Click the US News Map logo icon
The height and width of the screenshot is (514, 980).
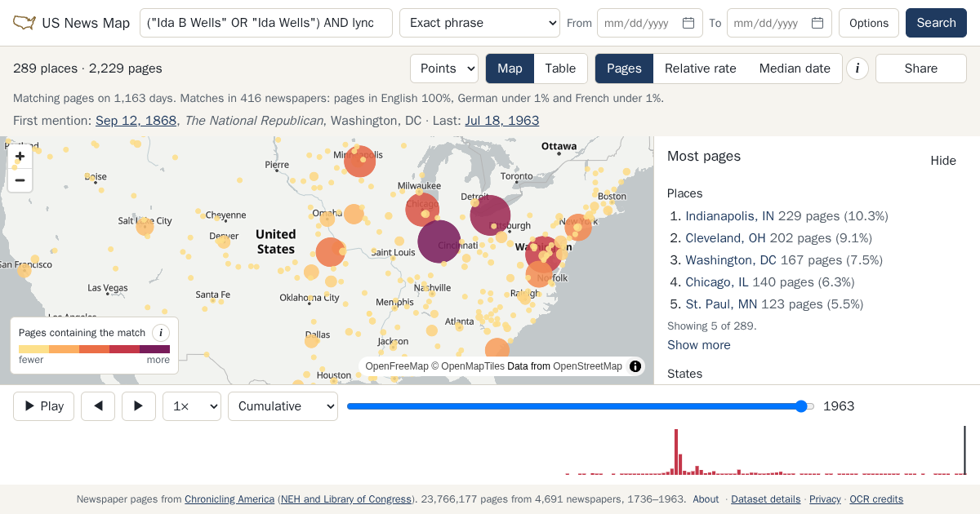[24, 23]
